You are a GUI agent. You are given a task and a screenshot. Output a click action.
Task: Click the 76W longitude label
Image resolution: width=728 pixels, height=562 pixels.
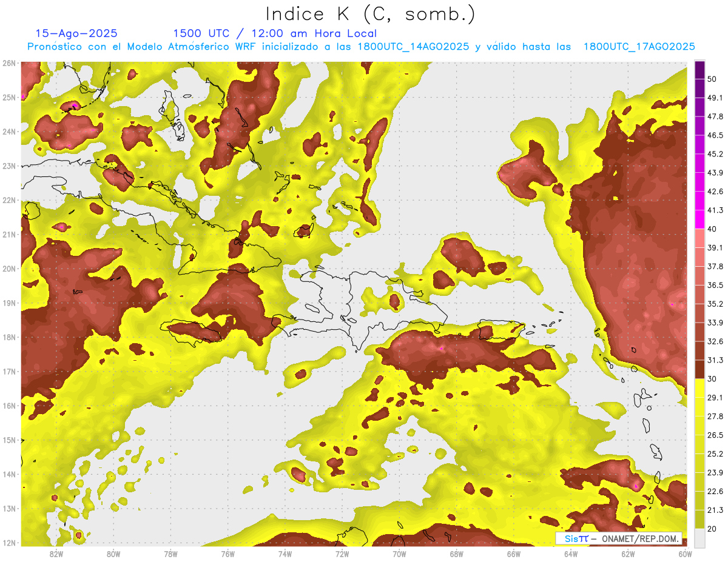coord(228,554)
